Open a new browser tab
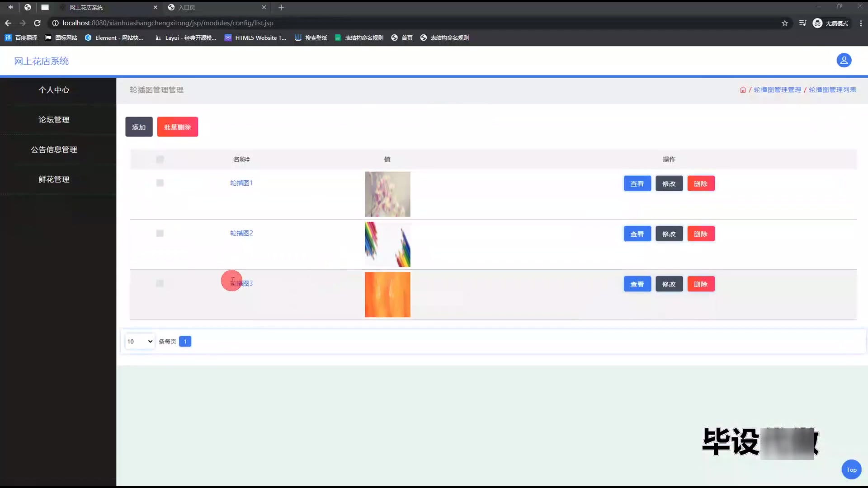 pyautogui.click(x=281, y=7)
